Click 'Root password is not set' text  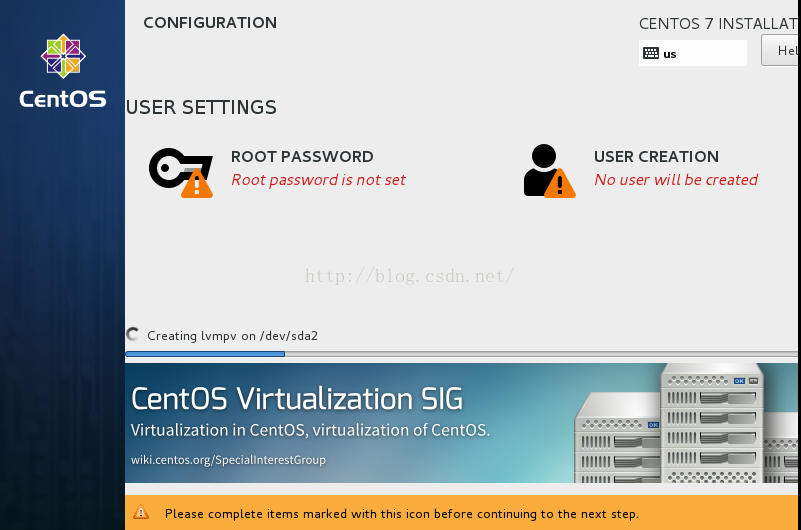pos(318,180)
